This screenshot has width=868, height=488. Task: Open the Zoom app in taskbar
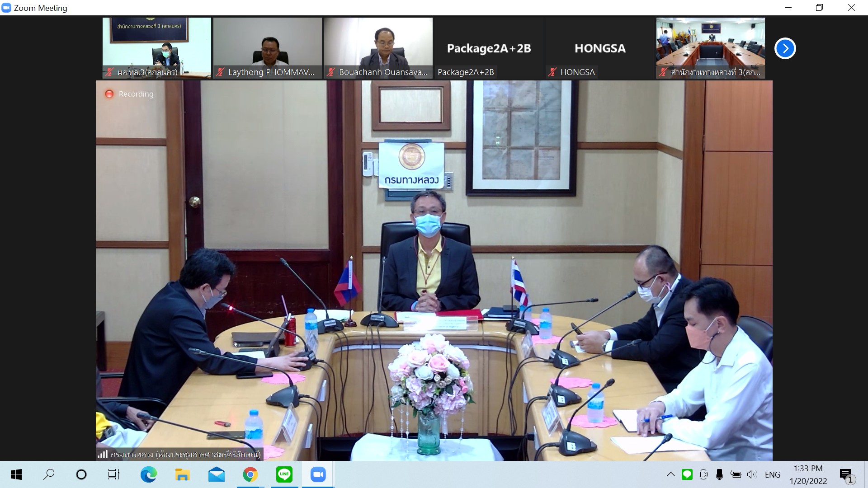point(318,474)
